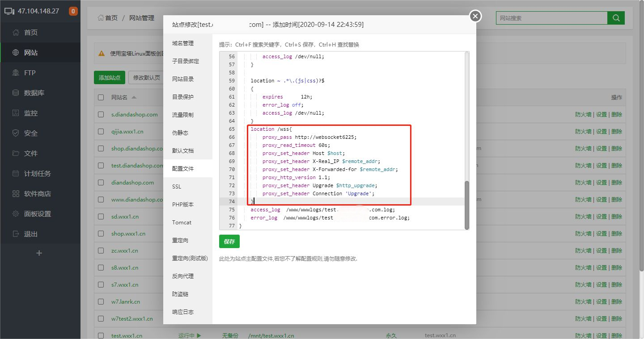This screenshot has height=339, width=644.
Task: Click the database icon for 数据库
Action: coord(16,93)
